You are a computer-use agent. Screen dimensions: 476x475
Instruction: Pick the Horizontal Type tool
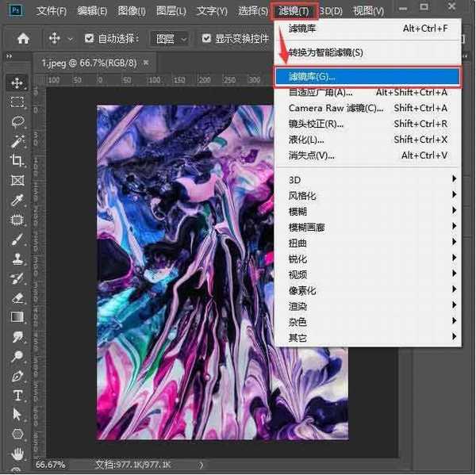[17, 395]
